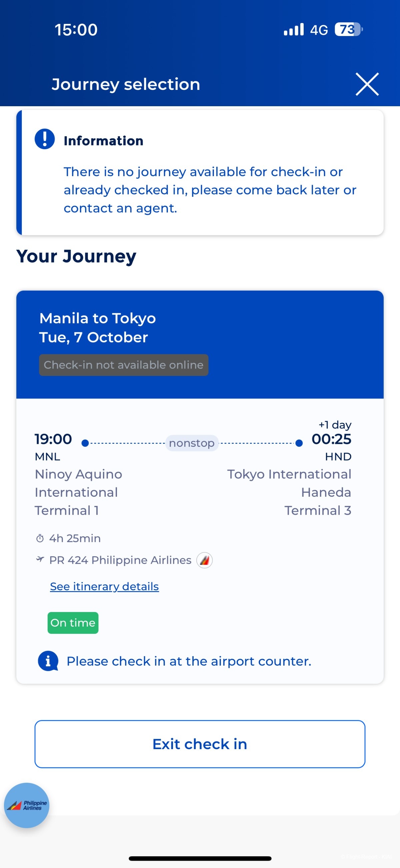Image resolution: width=400 pixels, height=868 pixels.
Task: Tap the Information alert exclamation icon
Action: 45,139
